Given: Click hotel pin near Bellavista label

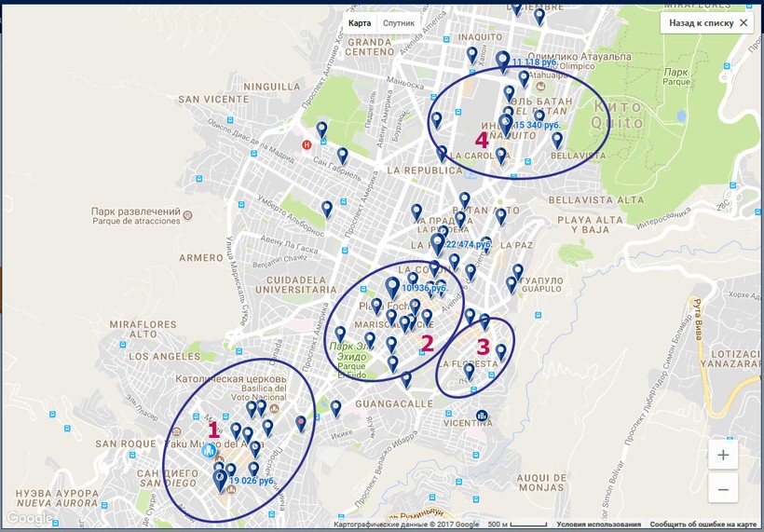Looking at the screenshot, I should (557, 140).
